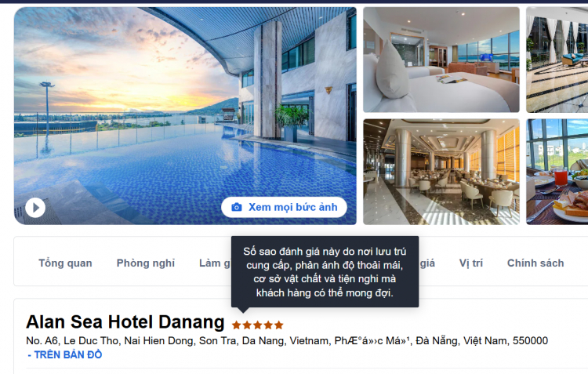Click the star rating explanation tooltip
This screenshot has width=588, height=374.
pyautogui.click(x=325, y=272)
